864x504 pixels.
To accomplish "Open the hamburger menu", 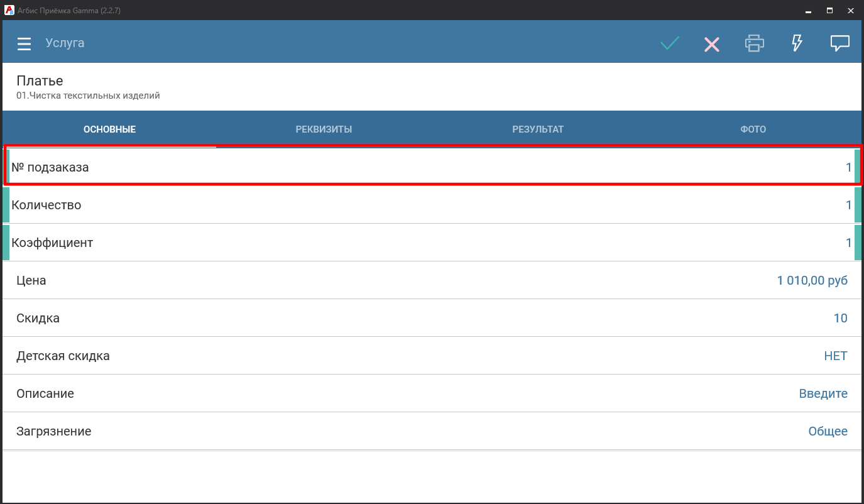I will point(24,44).
